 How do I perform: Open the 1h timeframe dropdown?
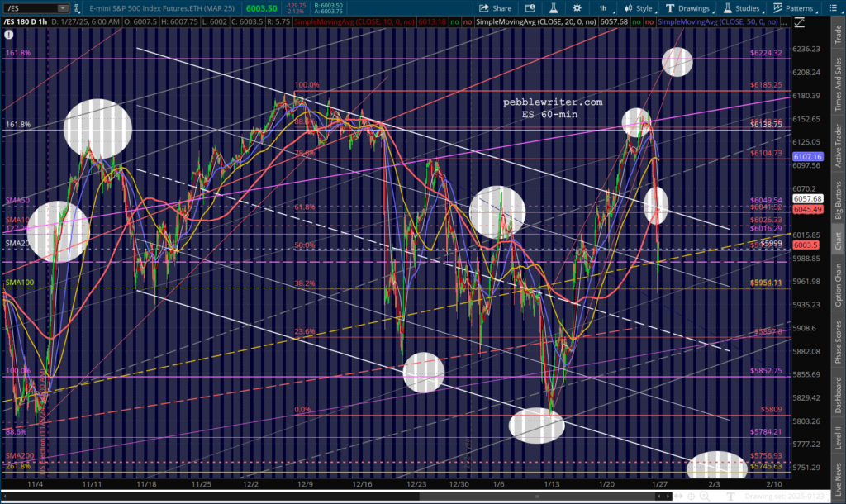pos(602,8)
